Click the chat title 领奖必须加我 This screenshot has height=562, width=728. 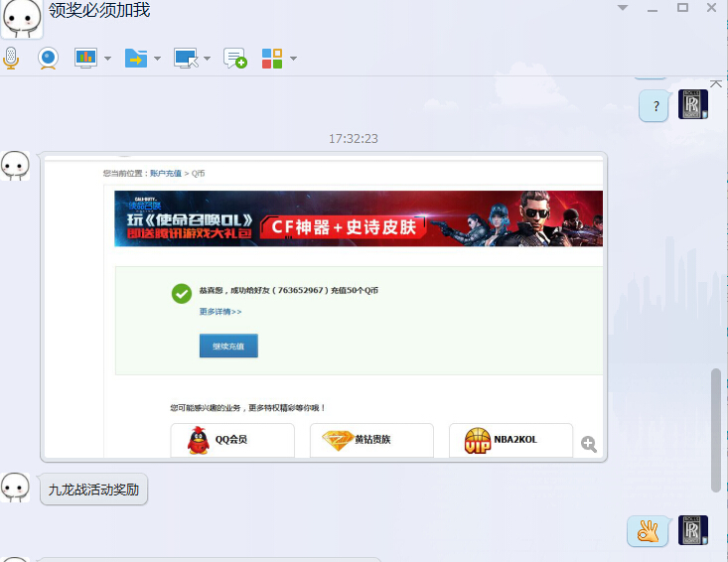coord(99,10)
